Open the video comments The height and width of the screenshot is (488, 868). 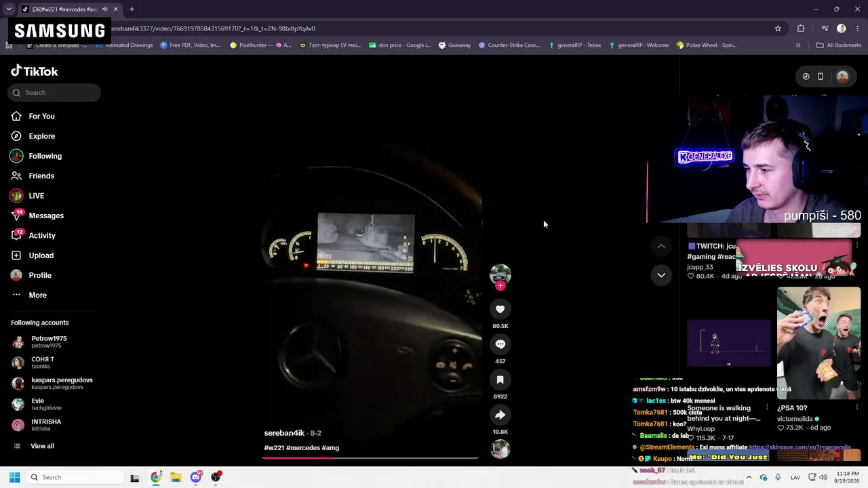click(x=500, y=344)
